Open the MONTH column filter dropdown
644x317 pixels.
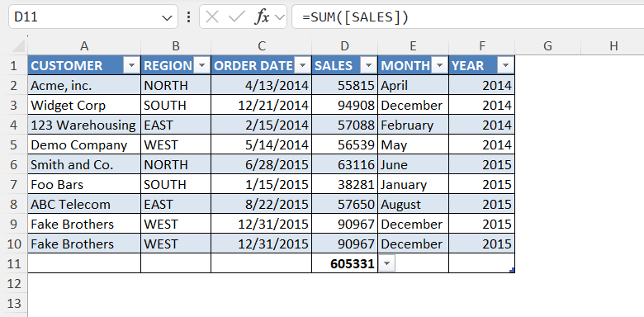click(440, 65)
